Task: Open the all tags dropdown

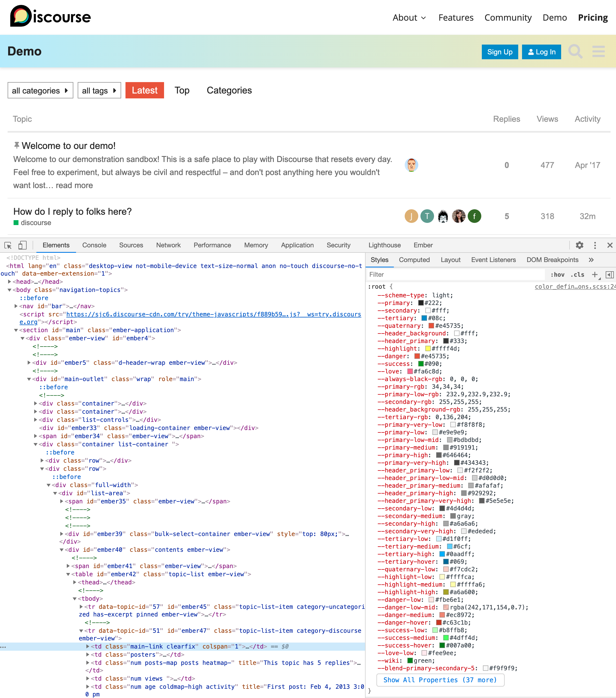Action: click(x=99, y=91)
